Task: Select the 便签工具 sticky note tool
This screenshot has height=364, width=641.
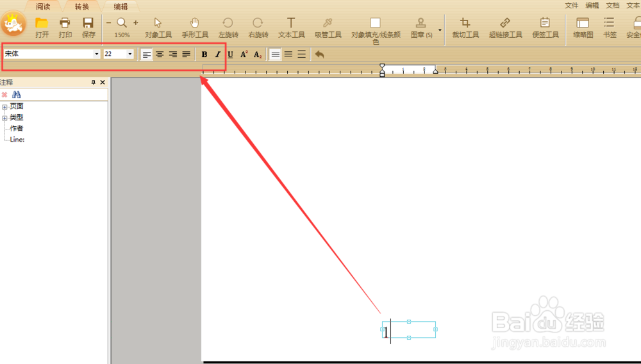Action: 545,28
